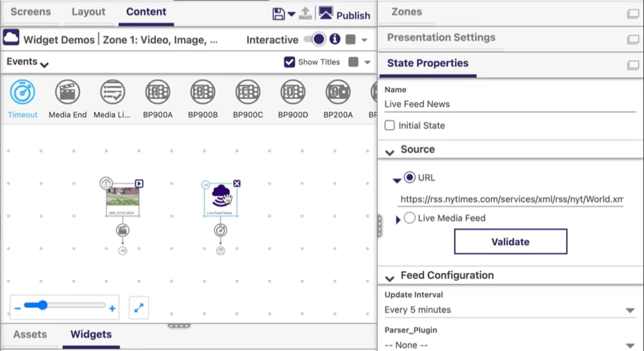Click the fit-to-view expand arrows icon
The height and width of the screenshot is (351, 644).
[139, 308]
